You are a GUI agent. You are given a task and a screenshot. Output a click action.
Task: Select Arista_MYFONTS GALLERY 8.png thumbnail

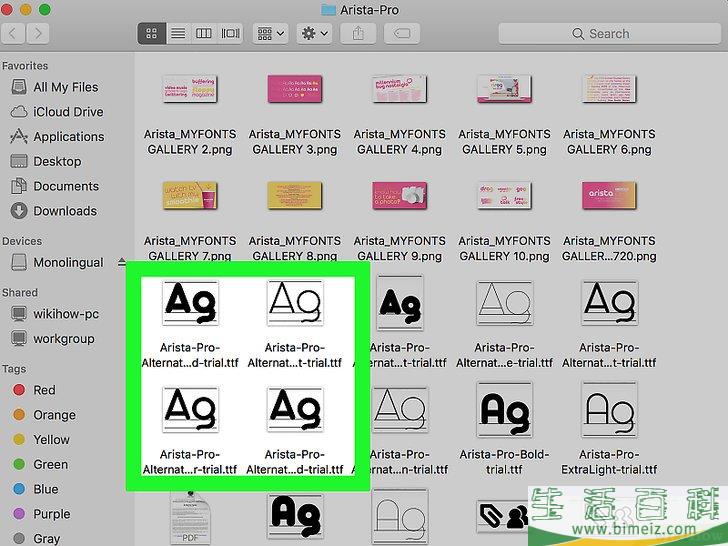(295, 195)
